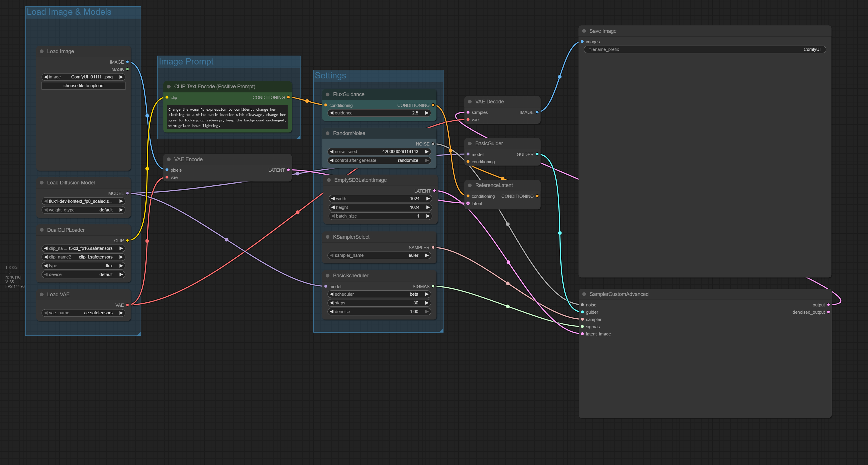Click the SAMPLER output socket on KSamplerSelect
The image size is (868, 465).
433,247
